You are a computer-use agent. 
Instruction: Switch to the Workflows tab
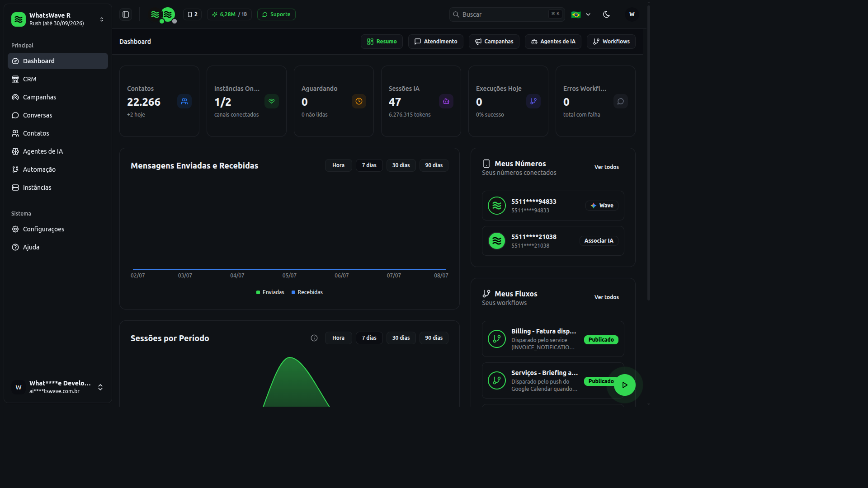click(611, 42)
